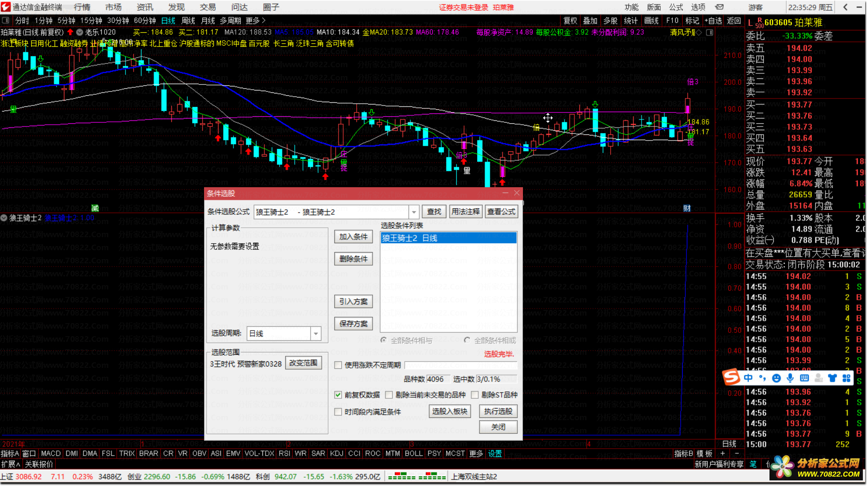The height and width of the screenshot is (486, 868).
Task: Click F10 toolbar button
Action: (x=672, y=21)
